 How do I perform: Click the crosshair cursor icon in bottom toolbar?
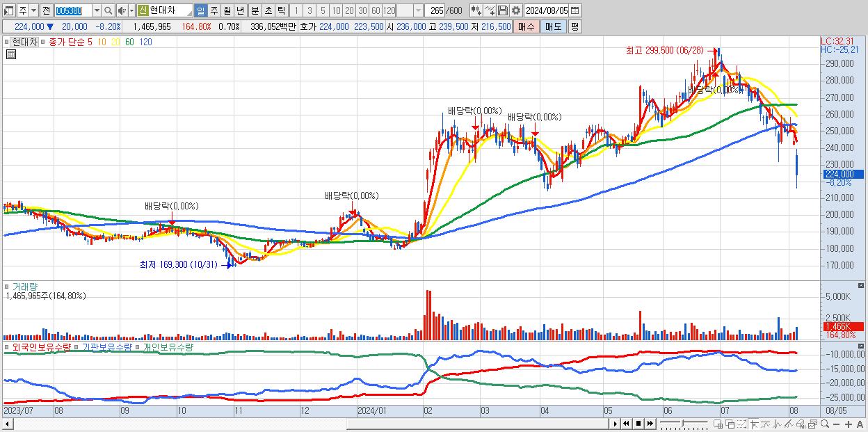point(754,424)
